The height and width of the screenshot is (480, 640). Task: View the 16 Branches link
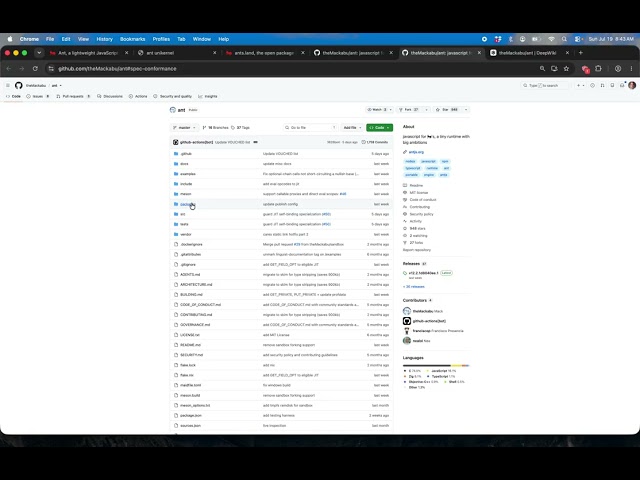[216, 128]
